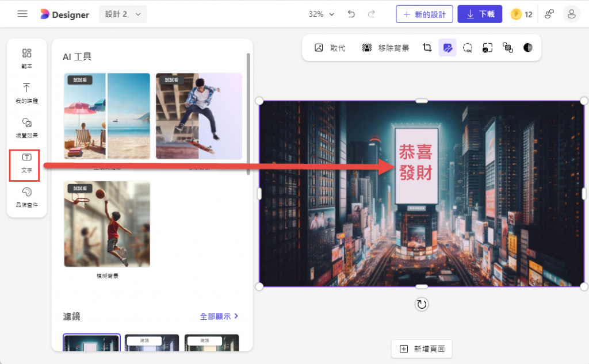
Task: Create 新的設計
Action: [424, 14]
